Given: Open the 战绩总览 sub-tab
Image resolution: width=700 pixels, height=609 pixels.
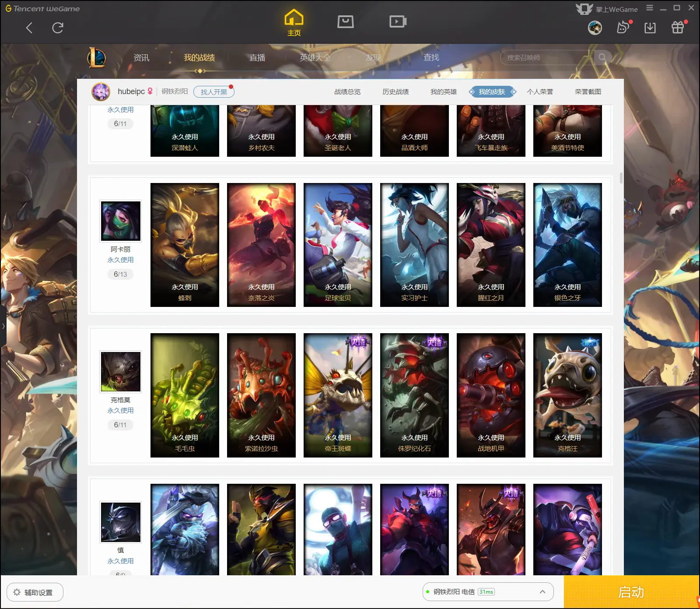Looking at the screenshot, I should [347, 92].
